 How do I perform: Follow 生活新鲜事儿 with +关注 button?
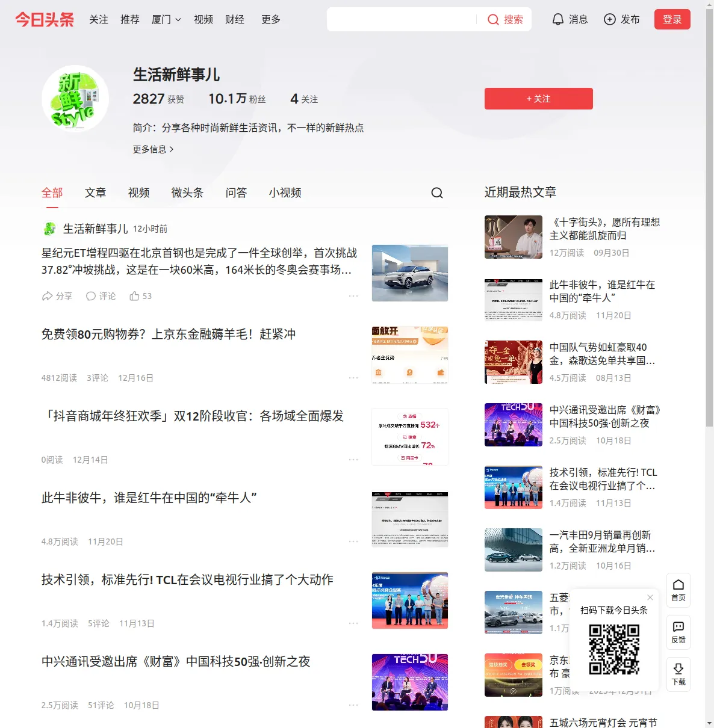[539, 99]
